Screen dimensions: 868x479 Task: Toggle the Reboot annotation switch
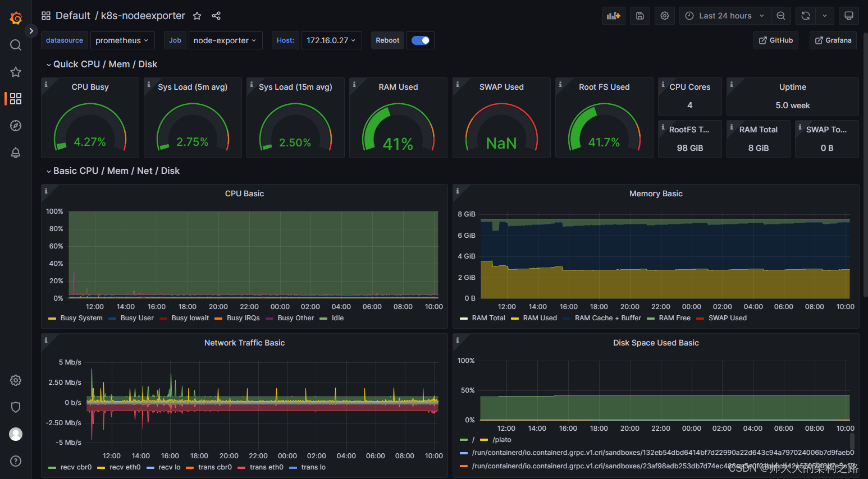421,40
